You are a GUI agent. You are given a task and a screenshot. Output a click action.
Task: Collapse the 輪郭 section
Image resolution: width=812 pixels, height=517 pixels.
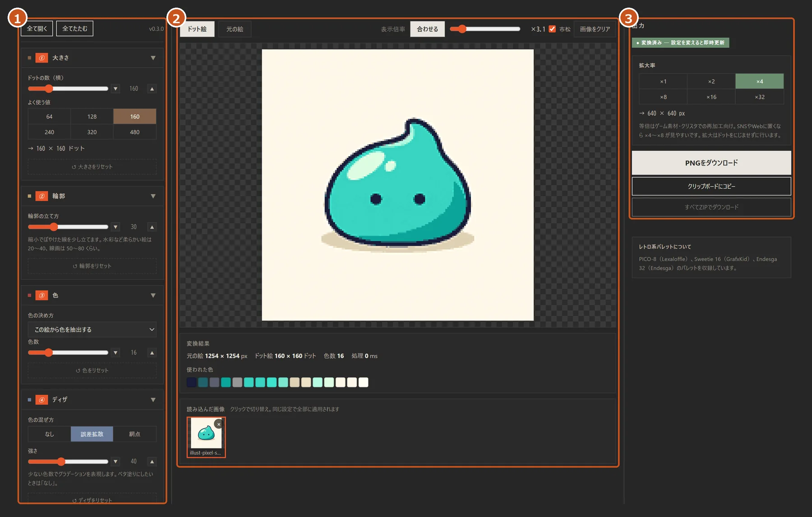pos(153,196)
